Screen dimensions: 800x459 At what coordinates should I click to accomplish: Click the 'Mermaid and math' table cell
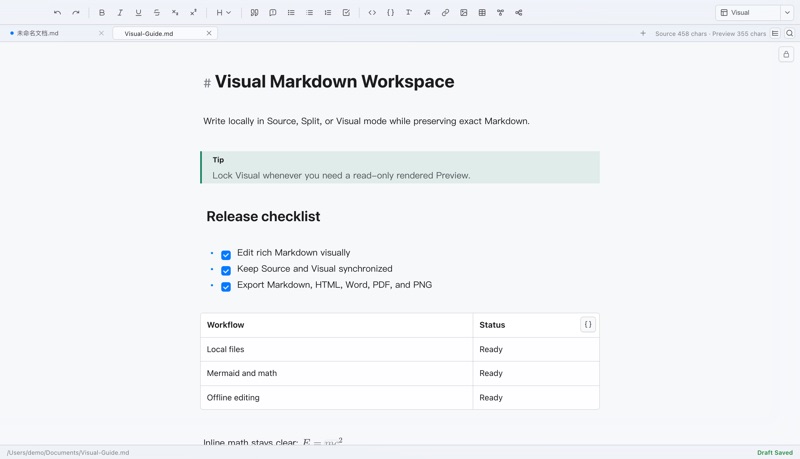(337, 373)
